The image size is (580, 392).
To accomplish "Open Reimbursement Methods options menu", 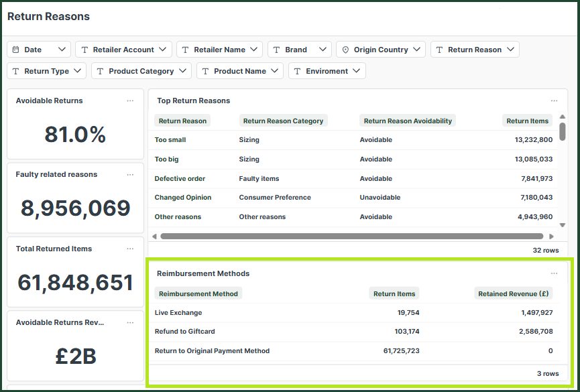I will tap(554, 273).
